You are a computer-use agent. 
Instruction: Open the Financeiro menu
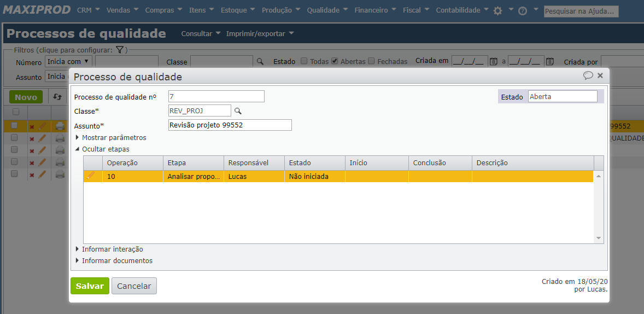click(375, 10)
